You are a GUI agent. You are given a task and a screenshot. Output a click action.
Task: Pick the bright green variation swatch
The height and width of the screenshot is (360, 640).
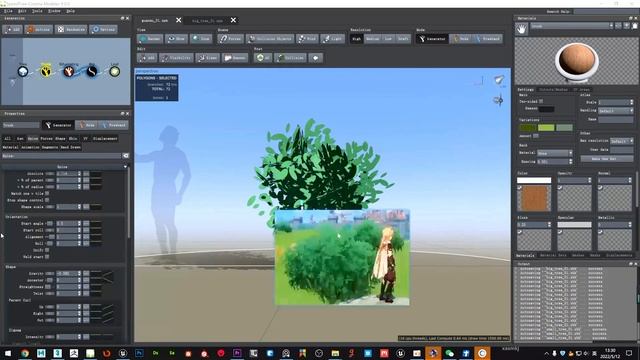[x=546, y=128]
